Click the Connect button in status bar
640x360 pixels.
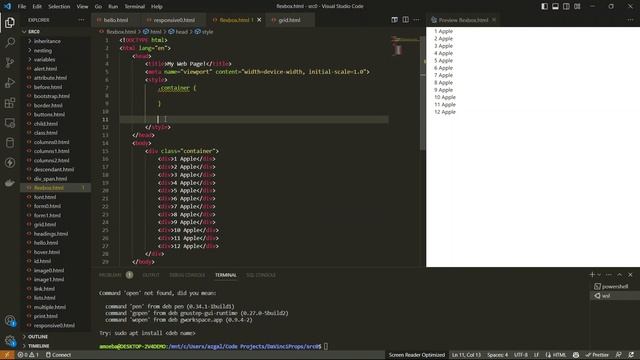(58, 355)
